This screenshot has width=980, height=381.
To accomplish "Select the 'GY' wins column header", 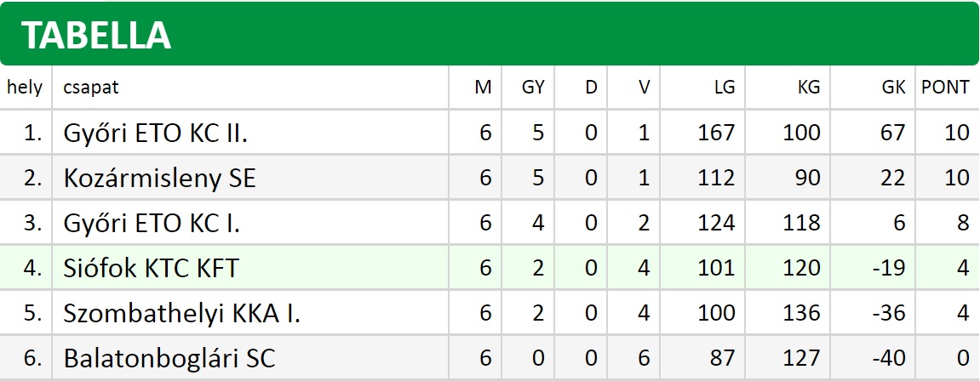I will (x=533, y=88).
